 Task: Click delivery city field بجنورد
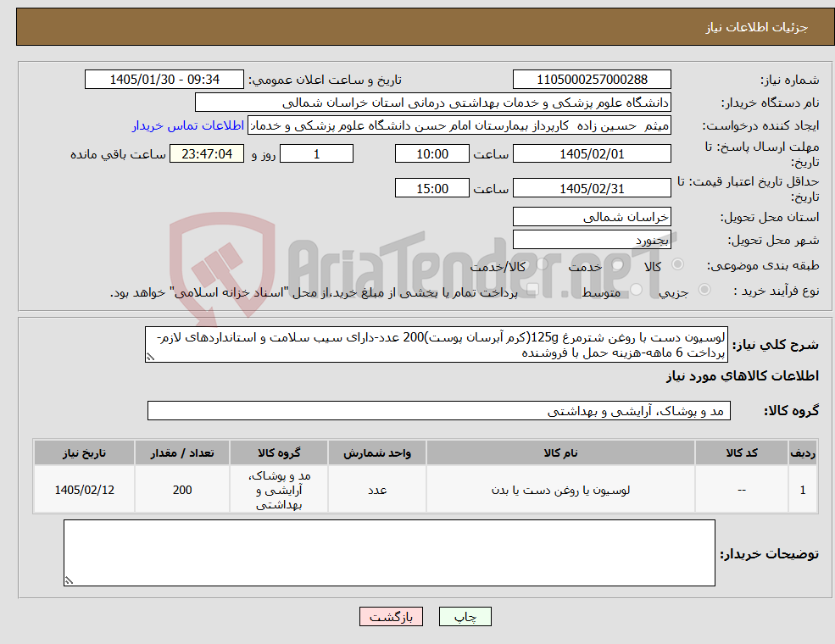(592, 240)
